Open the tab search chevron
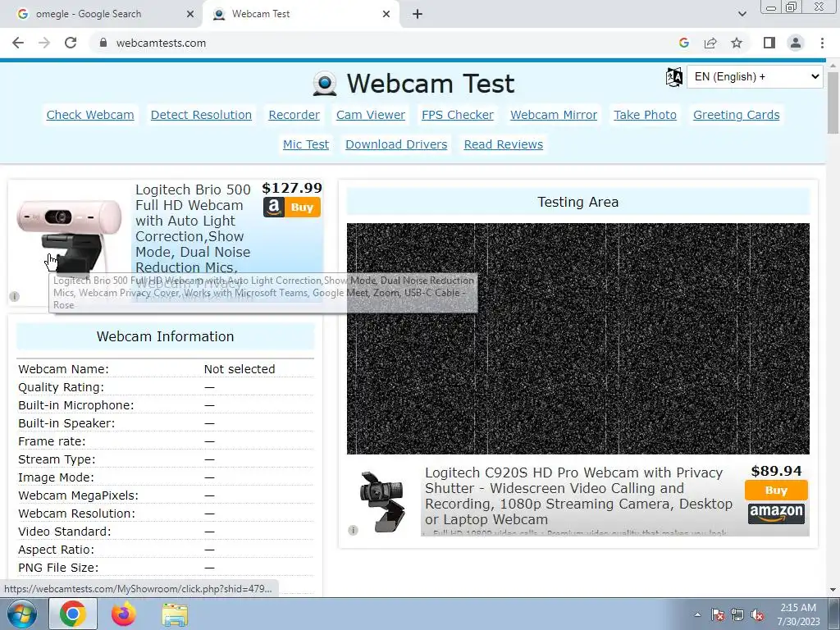Viewport: 840px width, 630px height. pos(742,15)
